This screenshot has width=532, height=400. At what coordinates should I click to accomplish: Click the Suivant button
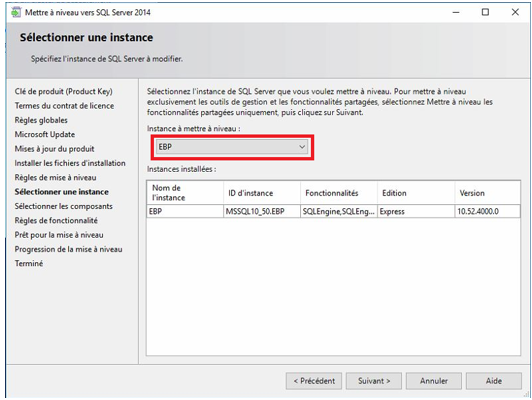pyautogui.click(x=374, y=381)
